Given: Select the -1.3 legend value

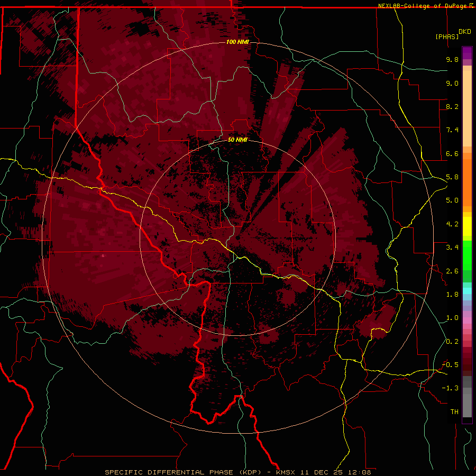Looking at the screenshot, I should click(x=451, y=388).
